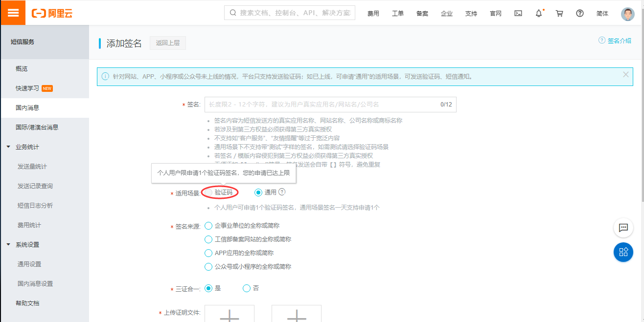
Task: Click the 返回上层 button
Action: [x=167, y=43]
